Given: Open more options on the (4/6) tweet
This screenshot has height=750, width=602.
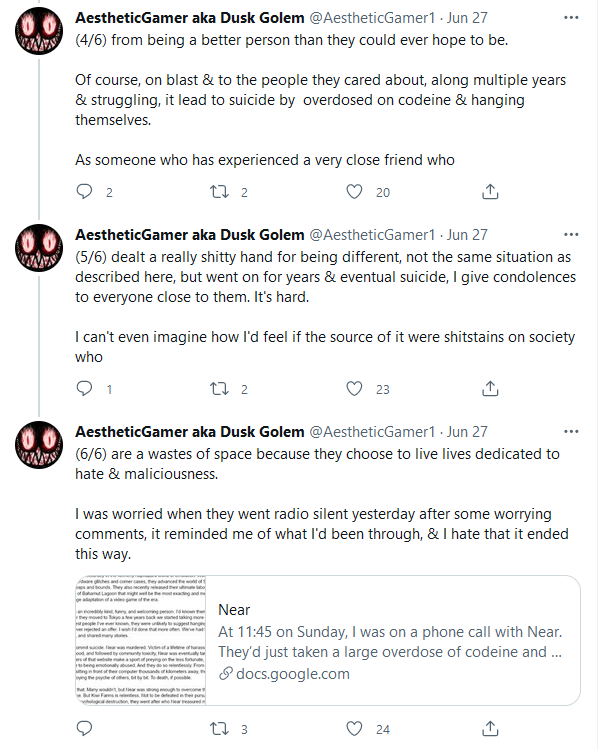Looking at the screenshot, I should click(x=571, y=18).
